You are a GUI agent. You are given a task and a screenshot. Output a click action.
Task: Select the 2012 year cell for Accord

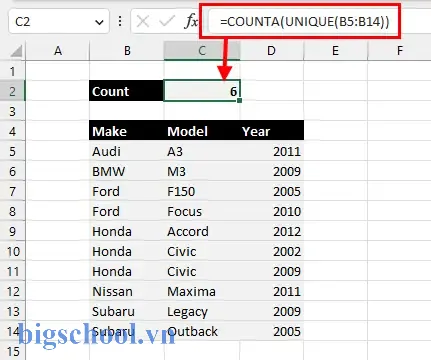[x=272, y=231]
